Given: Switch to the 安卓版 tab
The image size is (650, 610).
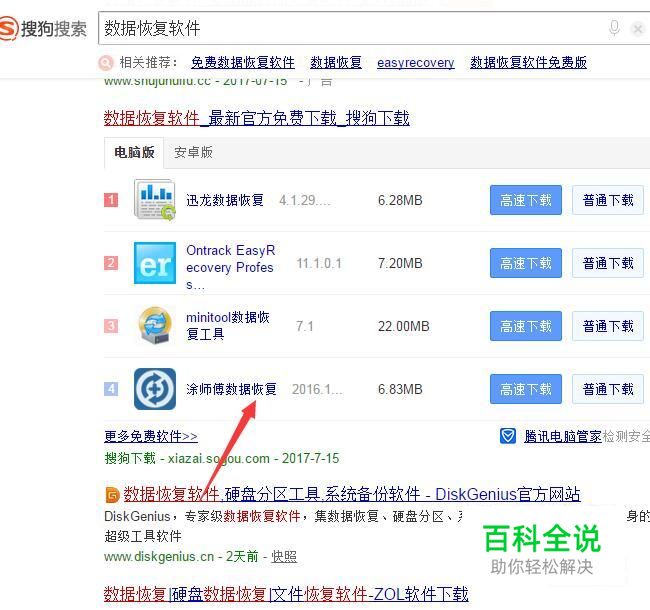Looking at the screenshot, I should point(193,152).
